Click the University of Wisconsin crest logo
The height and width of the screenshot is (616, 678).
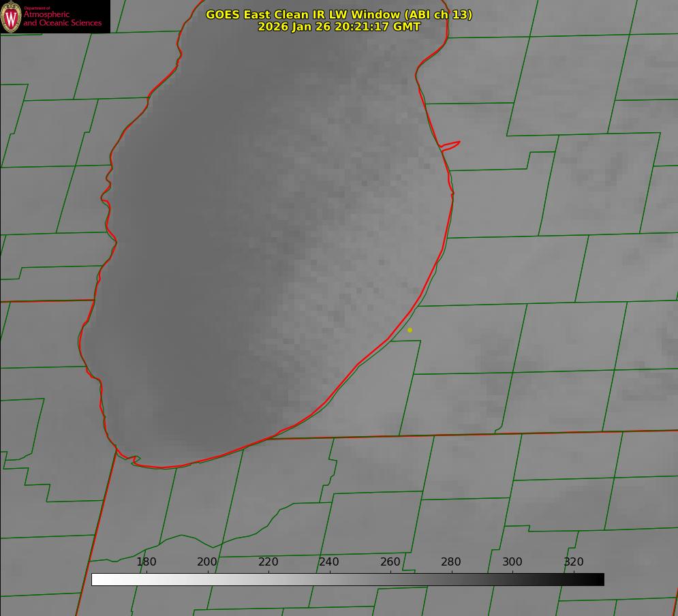click(x=12, y=16)
